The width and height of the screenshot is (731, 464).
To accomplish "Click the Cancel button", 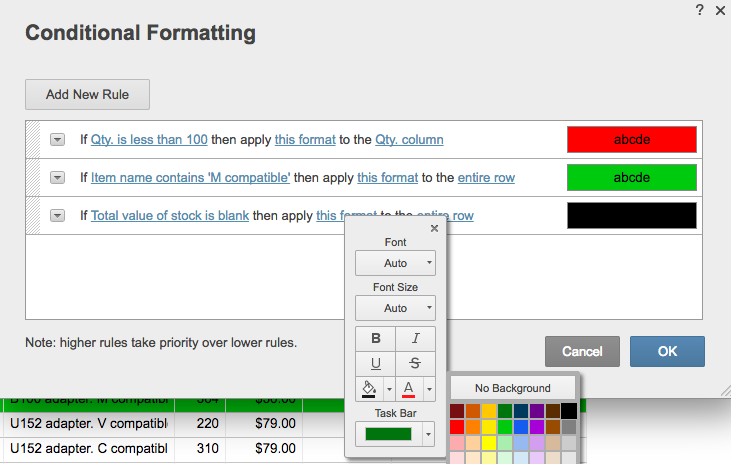I will [582, 351].
